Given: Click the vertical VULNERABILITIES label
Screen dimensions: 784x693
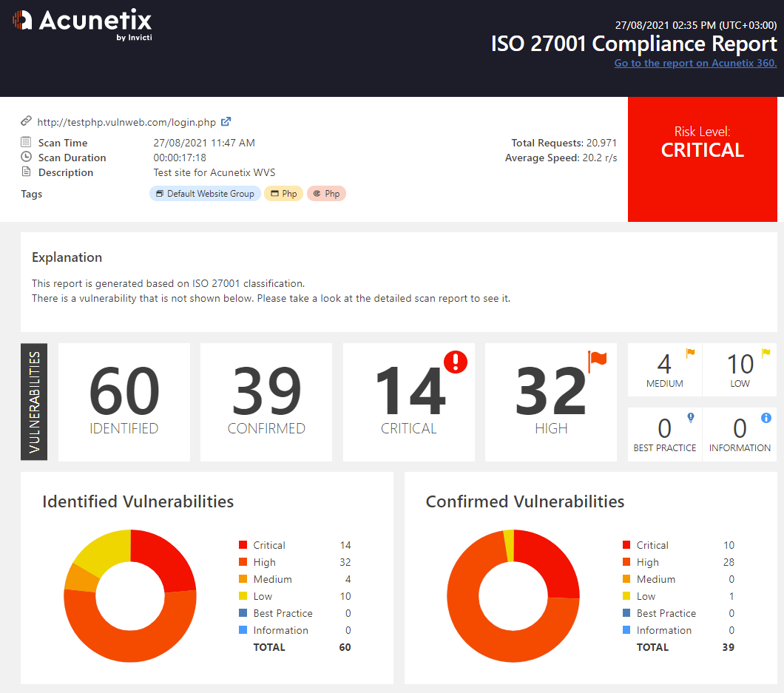Looking at the screenshot, I should tap(34, 402).
